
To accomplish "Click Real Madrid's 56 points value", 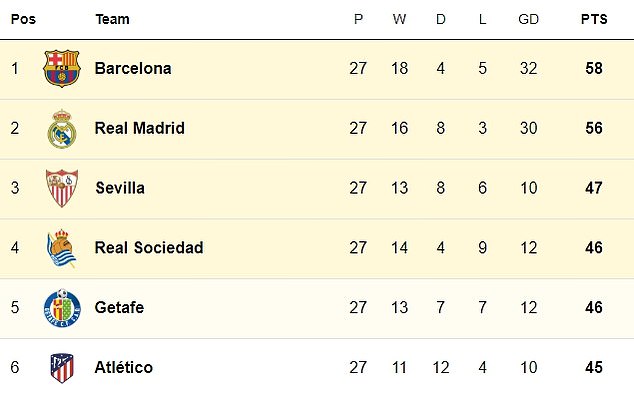I will pyautogui.click(x=594, y=128).
